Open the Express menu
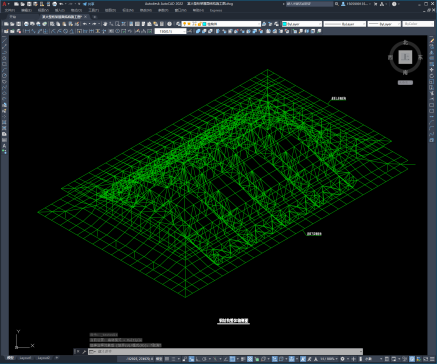This screenshot has height=364, width=437. click(216, 10)
